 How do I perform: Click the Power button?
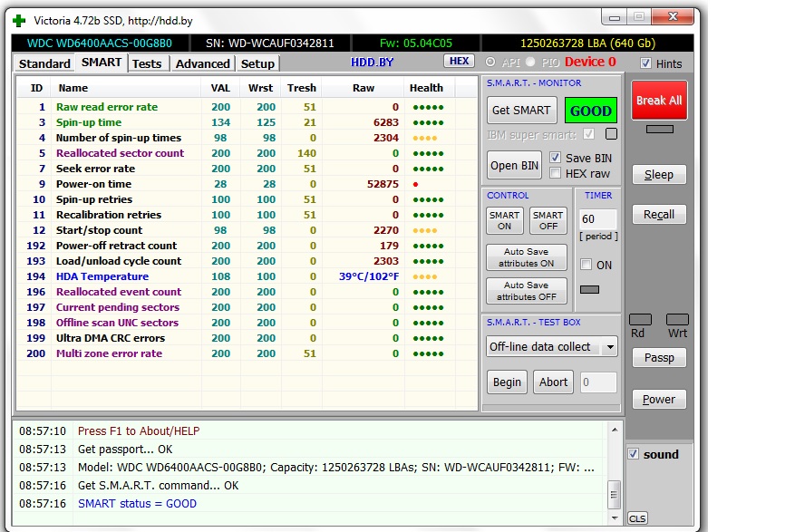(x=659, y=400)
